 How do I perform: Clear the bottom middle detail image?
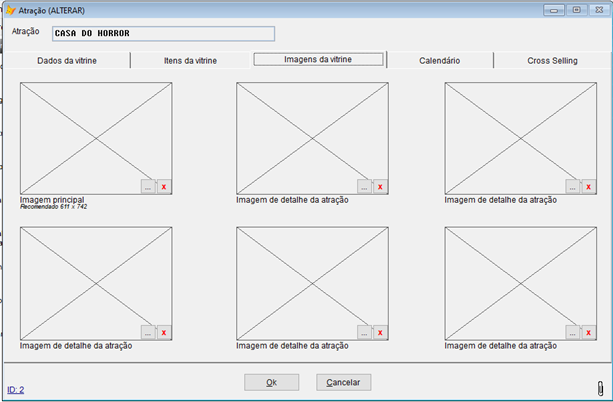(380, 332)
